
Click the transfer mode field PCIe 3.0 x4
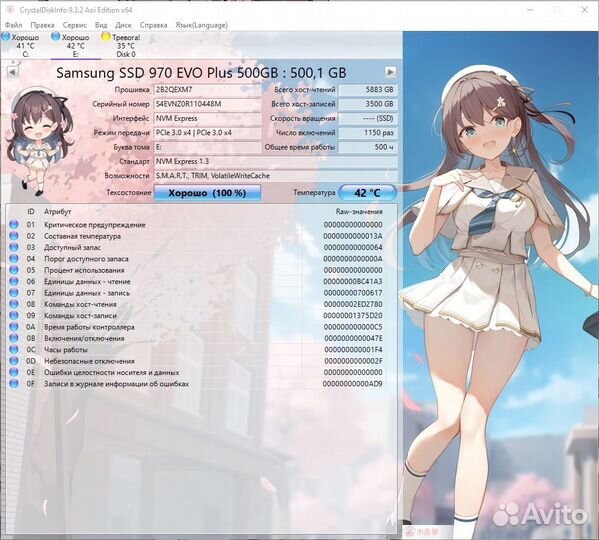207,133
